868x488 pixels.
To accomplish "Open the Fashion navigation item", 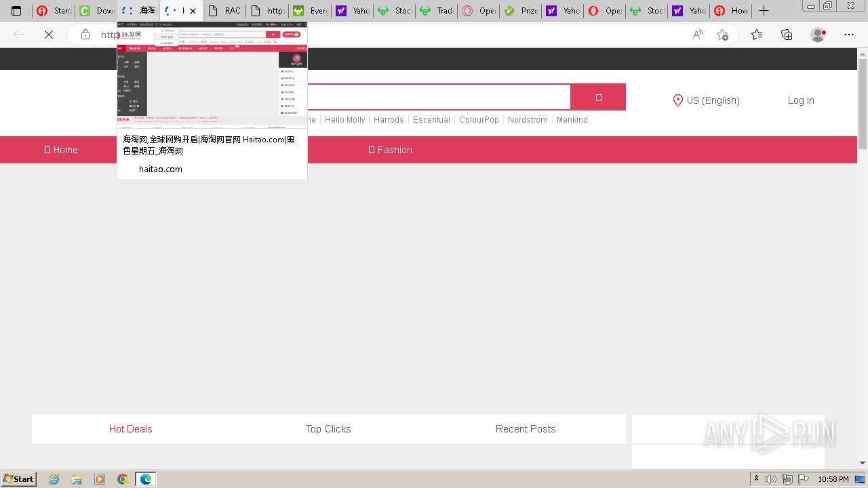I will 390,150.
